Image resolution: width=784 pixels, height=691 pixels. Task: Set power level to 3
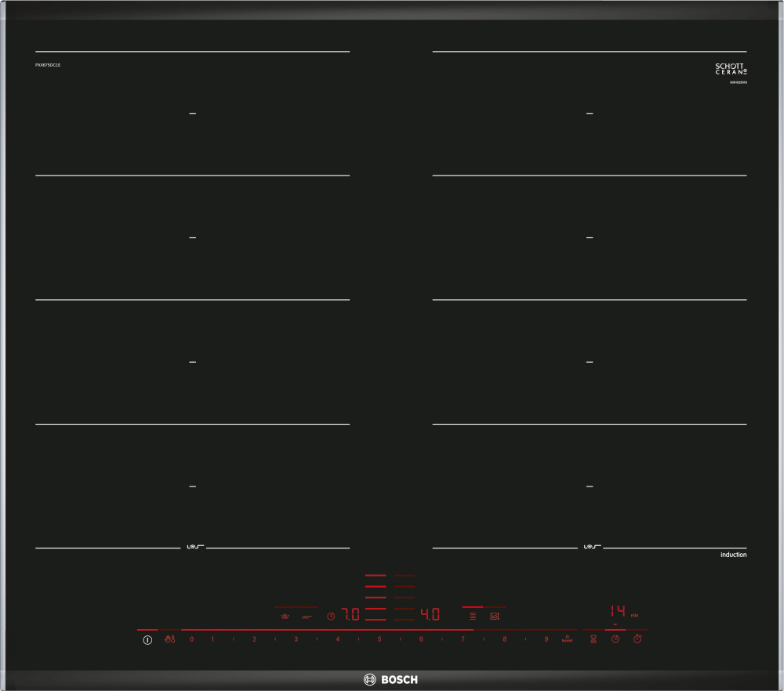click(296, 640)
